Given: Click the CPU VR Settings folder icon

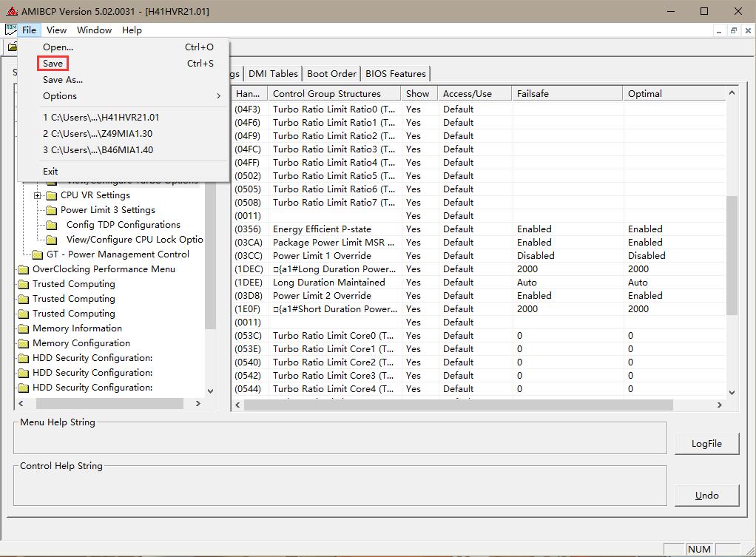Looking at the screenshot, I should [51, 195].
